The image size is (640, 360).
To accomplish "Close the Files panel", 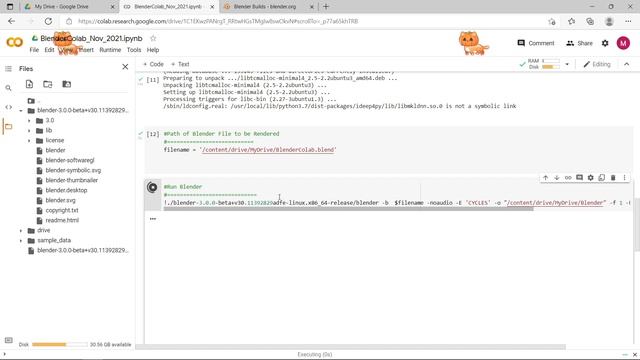I will 125,67.
